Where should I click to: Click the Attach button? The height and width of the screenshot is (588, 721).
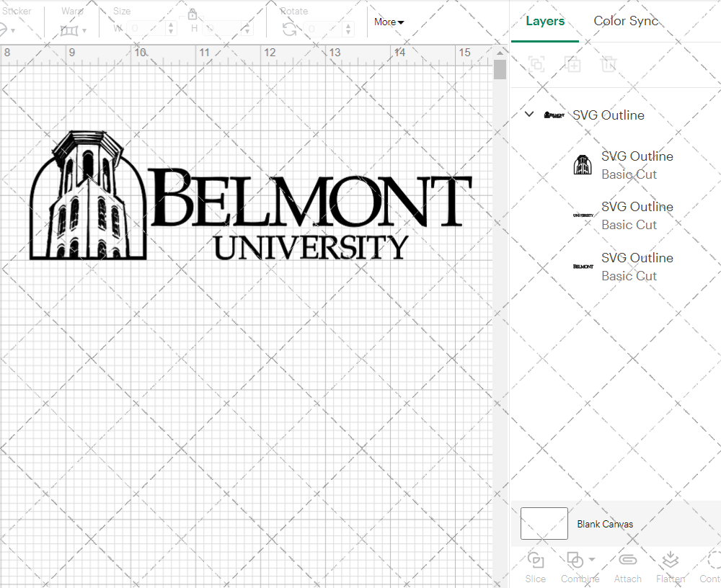[x=627, y=566]
